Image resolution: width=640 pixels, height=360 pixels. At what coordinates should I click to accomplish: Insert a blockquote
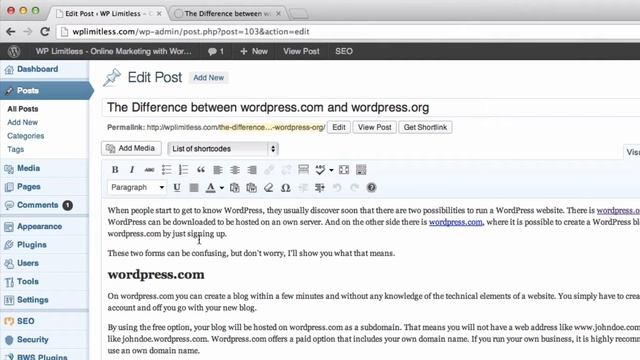[x=201, y=170]
